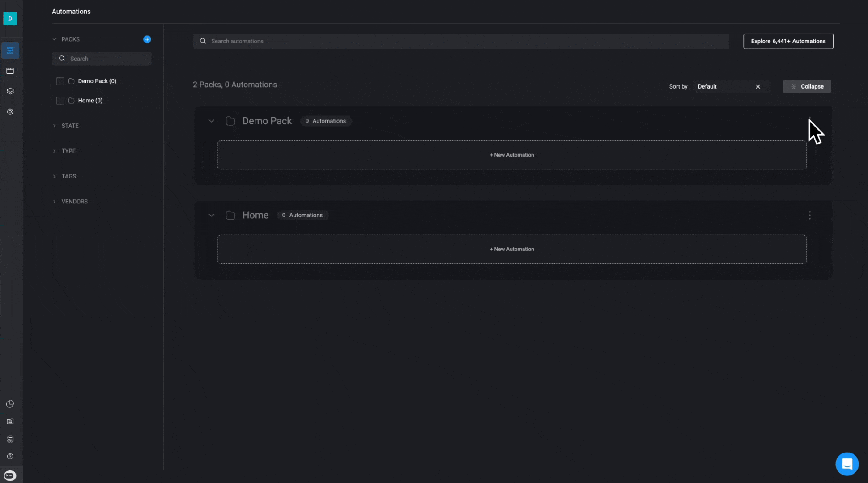Open the chat support bubble

click(847, 464)
